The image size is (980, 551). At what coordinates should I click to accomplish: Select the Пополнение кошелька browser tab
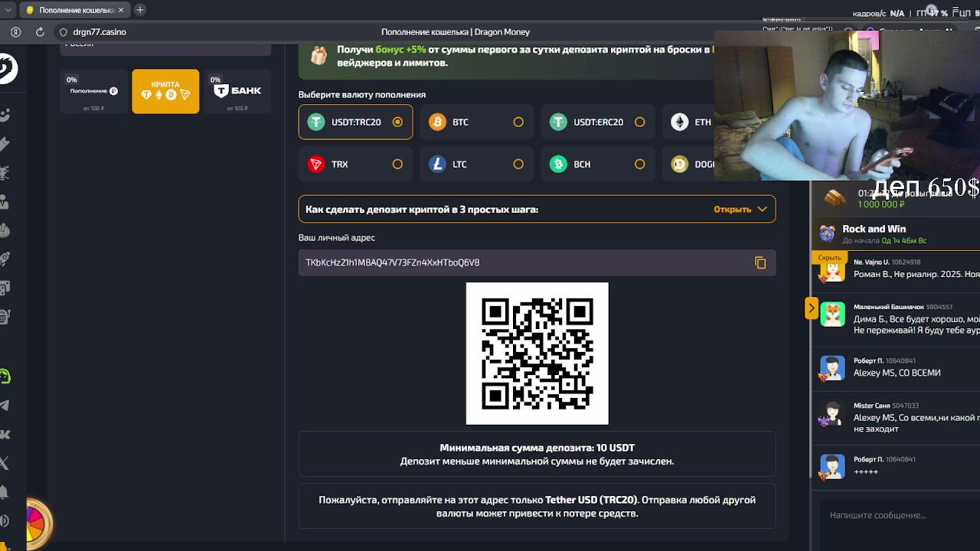75,10
